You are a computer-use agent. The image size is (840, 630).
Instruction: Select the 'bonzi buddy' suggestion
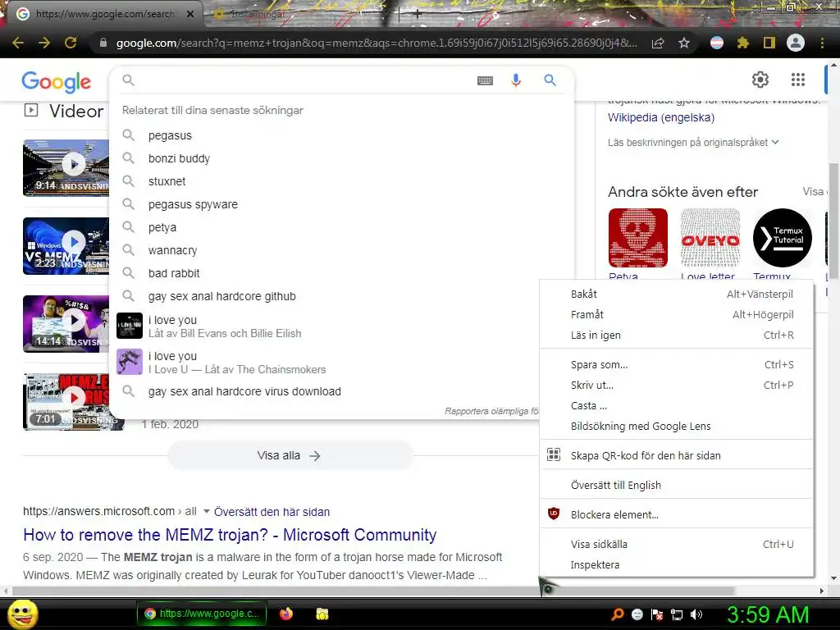[340, 158]
